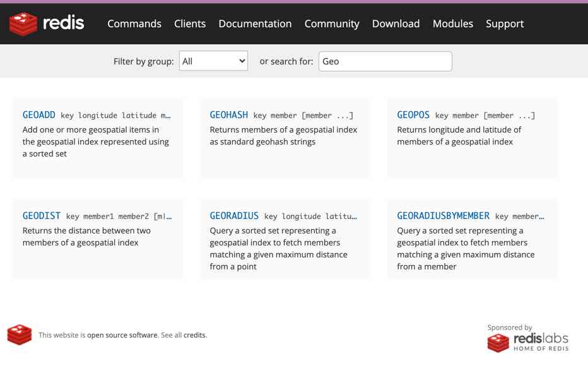Go to the Clients page
Viewport: 588px width, 373px height.
click(x=190, y=24)
